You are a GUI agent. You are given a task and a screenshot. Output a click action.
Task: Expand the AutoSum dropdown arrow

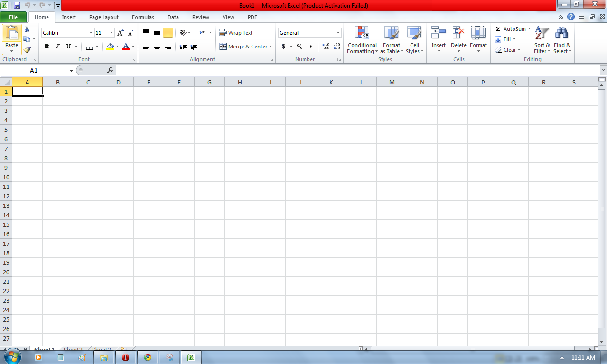(x=529, y=29)
